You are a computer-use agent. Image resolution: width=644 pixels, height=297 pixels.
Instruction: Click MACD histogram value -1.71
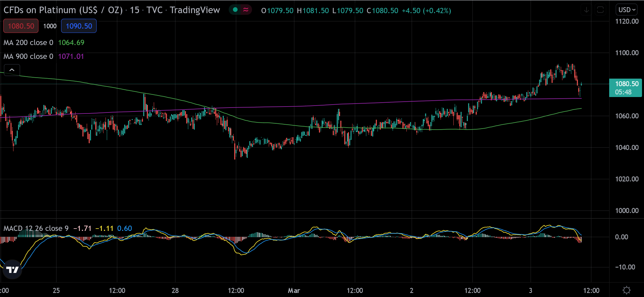click(x=82, y=228)
